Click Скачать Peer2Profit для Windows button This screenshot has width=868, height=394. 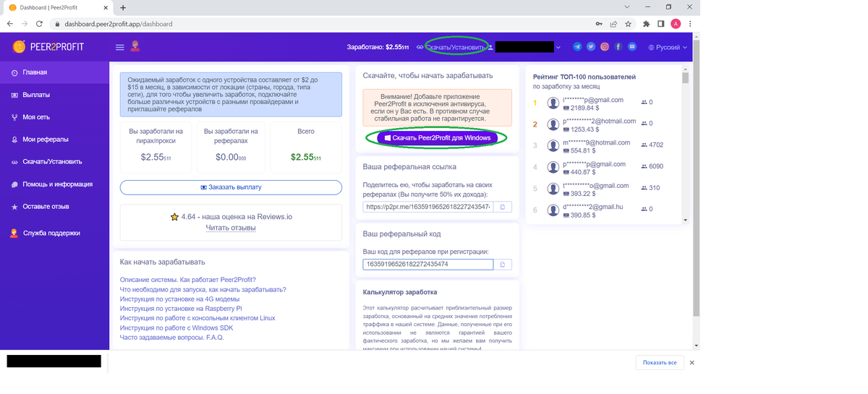(x=437, y=137)
